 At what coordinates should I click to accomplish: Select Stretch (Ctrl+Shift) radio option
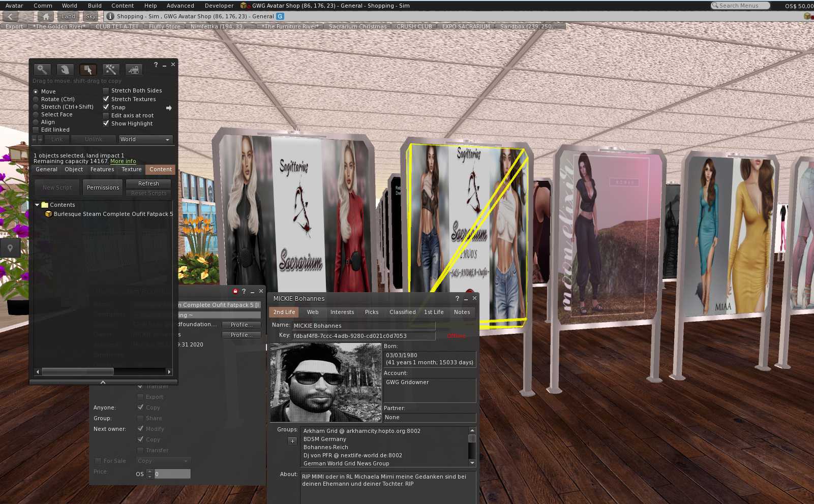[x=36, y=107]
